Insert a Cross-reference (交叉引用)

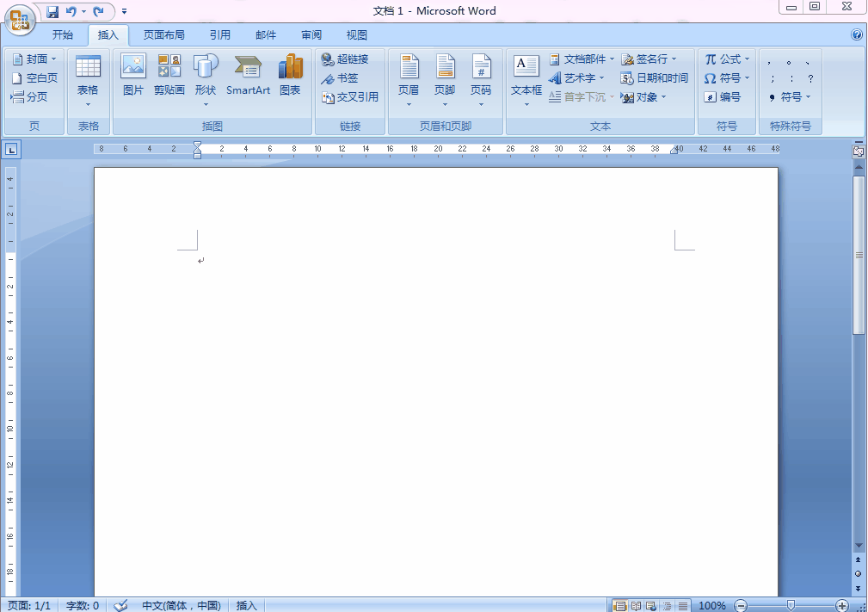tap(350, 97)
